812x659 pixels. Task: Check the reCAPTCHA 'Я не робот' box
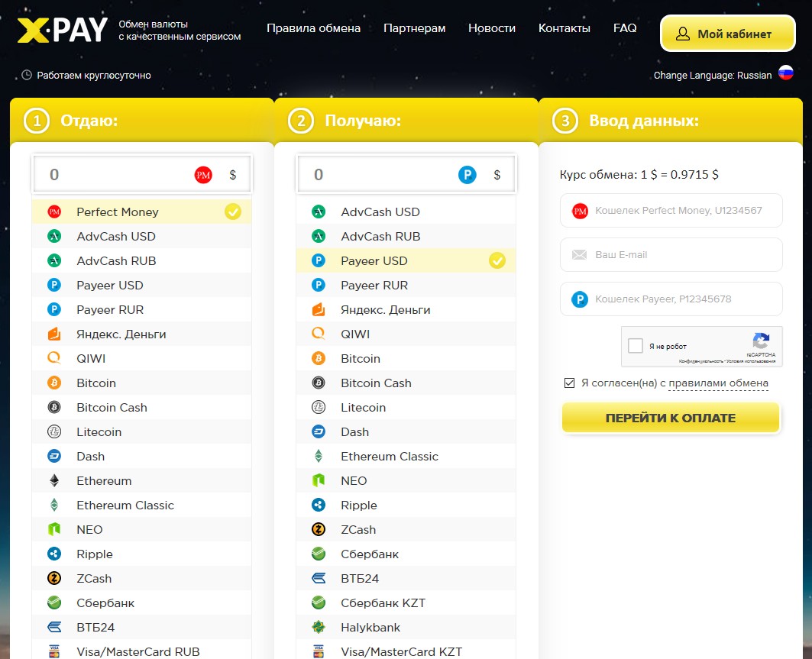tap(636, 346)
